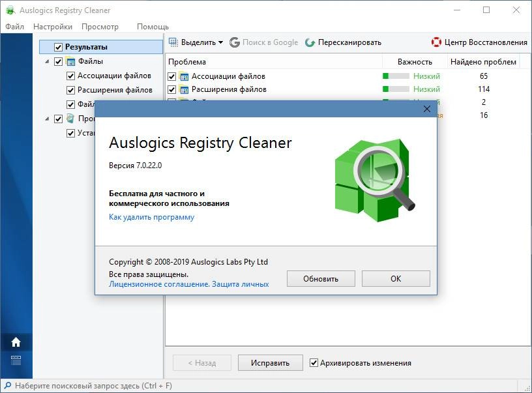Collapse the Файлы tree node

tap(47, 62)
